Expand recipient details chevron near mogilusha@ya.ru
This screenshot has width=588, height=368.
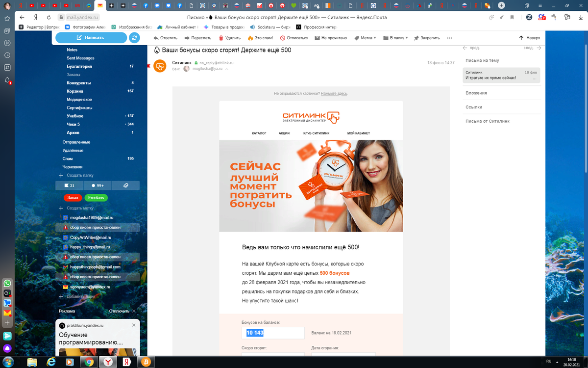click(x=227, y=69)
